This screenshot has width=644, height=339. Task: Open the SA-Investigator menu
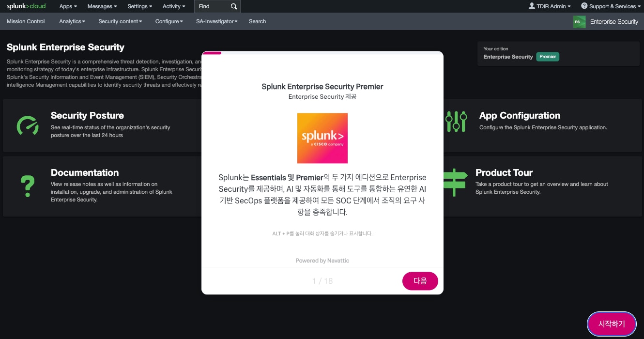(217, 21)
